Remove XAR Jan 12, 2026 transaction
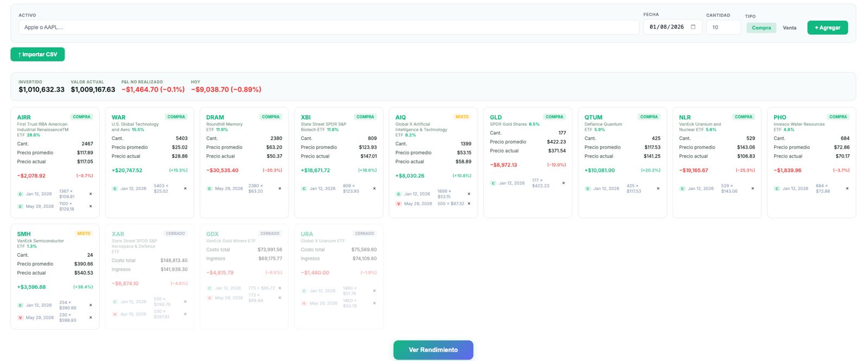 click(x=185, y=301)
